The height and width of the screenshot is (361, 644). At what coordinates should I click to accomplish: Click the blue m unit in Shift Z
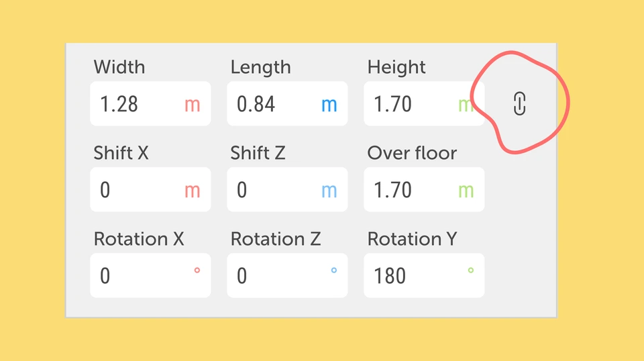coord(329,191)
